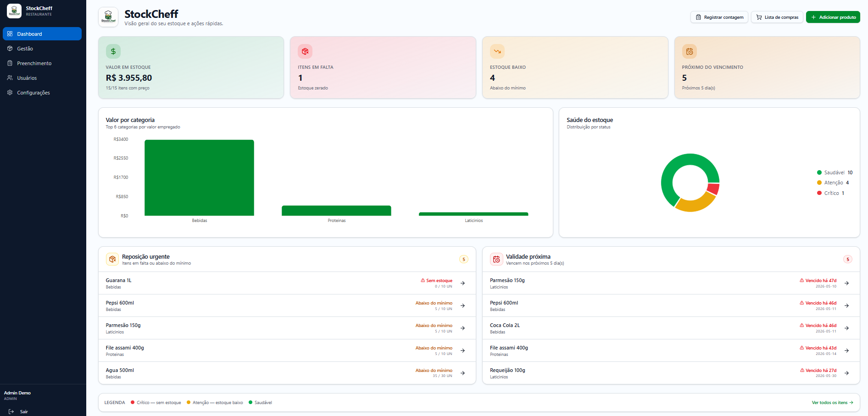Click arrow for Pepsi 600ml in Validade próxima
Viewport: 868px width, 416px height.
847,305
